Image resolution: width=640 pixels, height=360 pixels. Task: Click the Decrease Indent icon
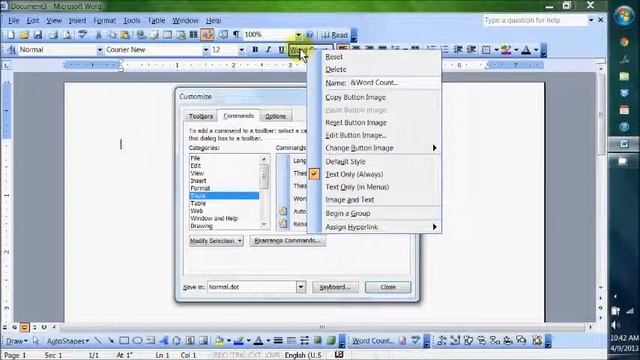click(x=458, y=50)
